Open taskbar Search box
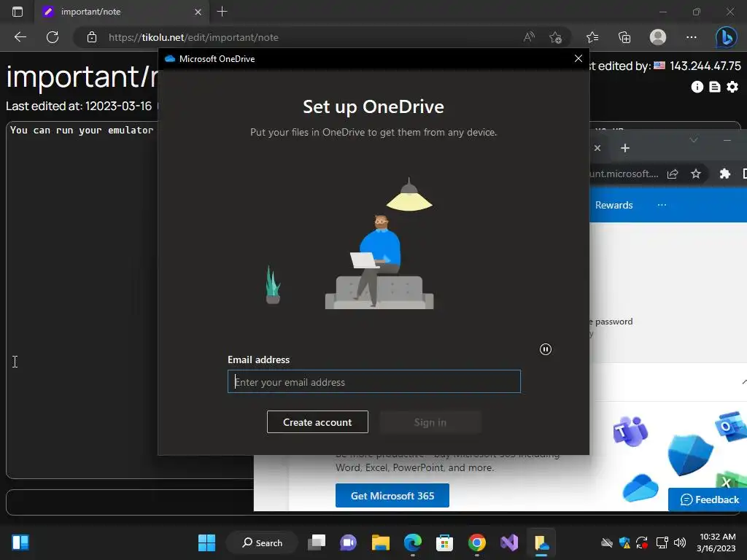 pos(263,542)
